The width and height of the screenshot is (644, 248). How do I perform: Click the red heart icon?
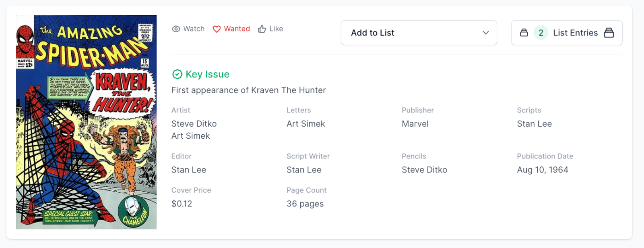coord(217,29)
